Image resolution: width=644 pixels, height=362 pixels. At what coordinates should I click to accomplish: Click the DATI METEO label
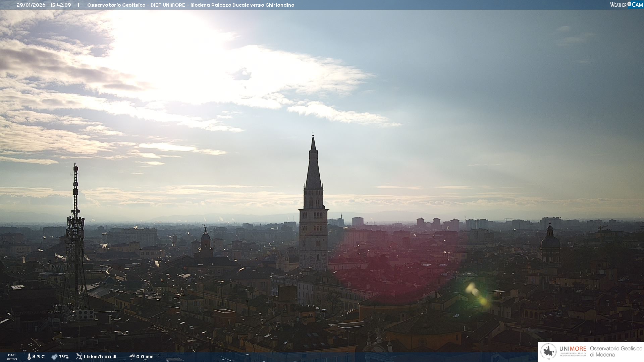[12, 357]
